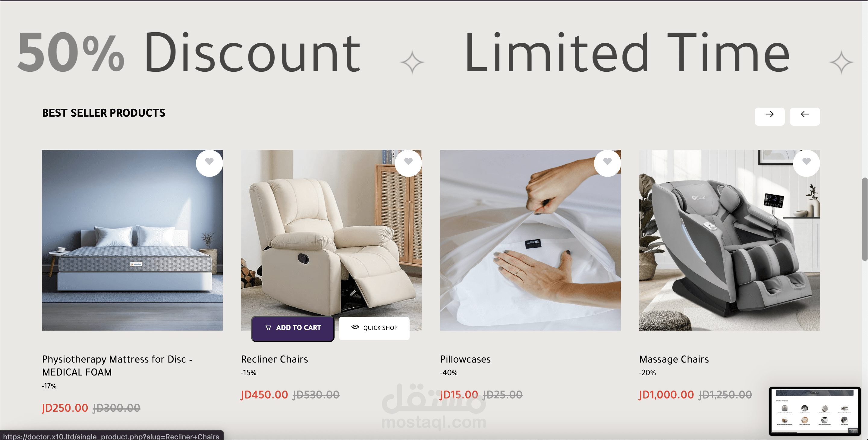Click wishlist heart on Massage Chairs image

(x=806, y=163)
